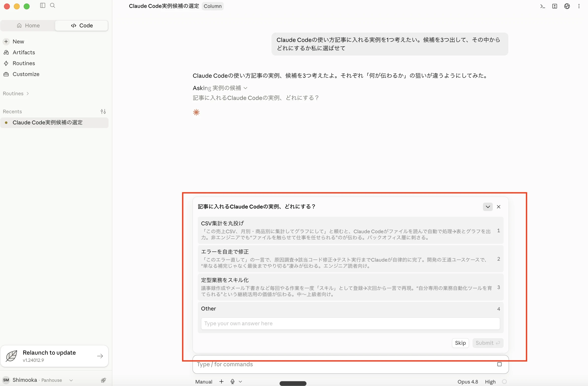Click Relaunch to update banner

pos(54,356)
